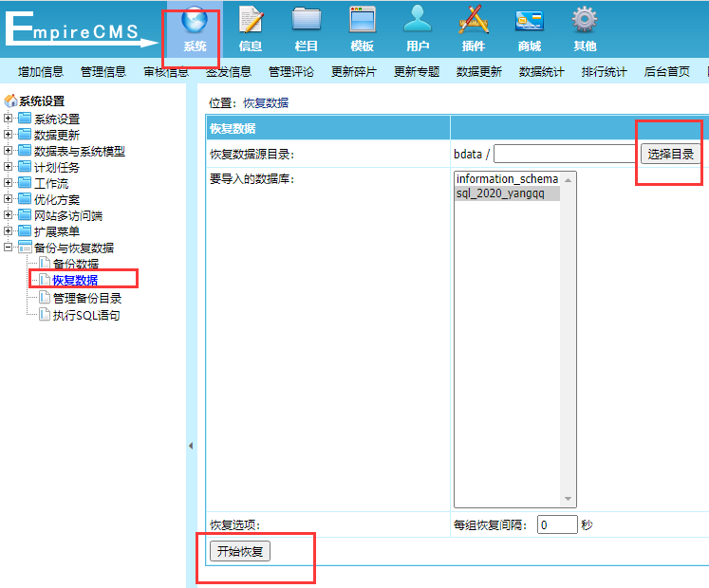Select sql_2020_yangqq in the database list
The image size is (709, 588).
tap(507, 193)
